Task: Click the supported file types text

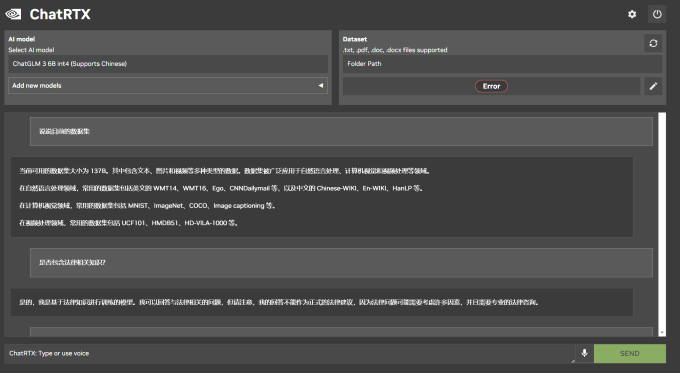Action: coord(395,50)
